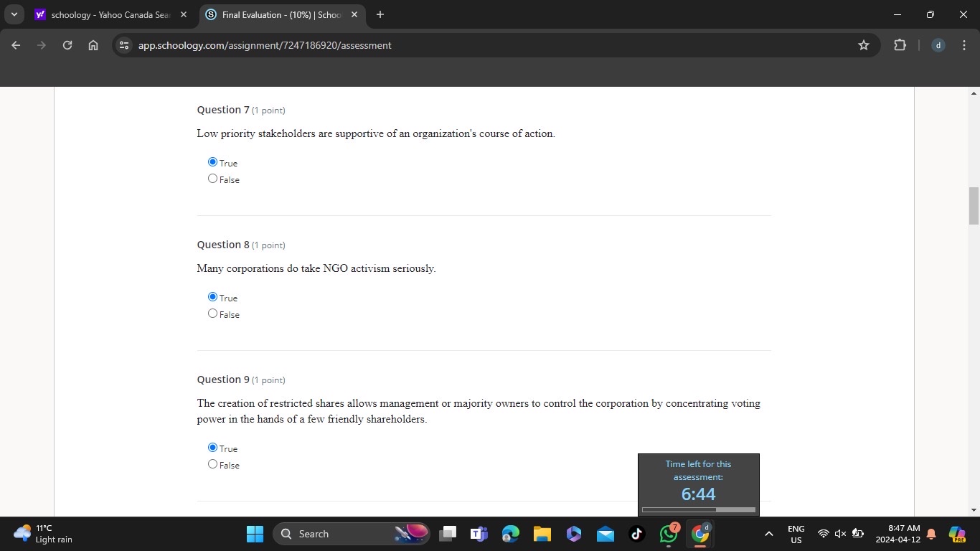Image resolution: width=980 pixels, height=551 pixels.
Task: Click the 6:44 countdown timer value
Action: coord(698,494)
